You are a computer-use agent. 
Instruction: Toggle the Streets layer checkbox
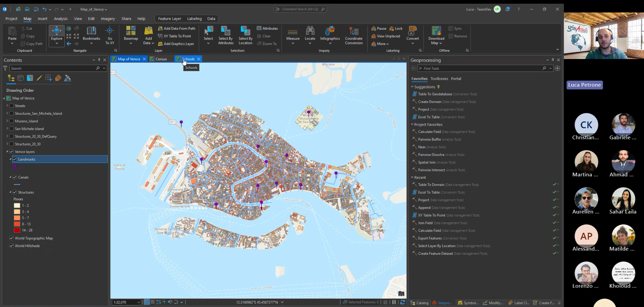click(11, 106)
